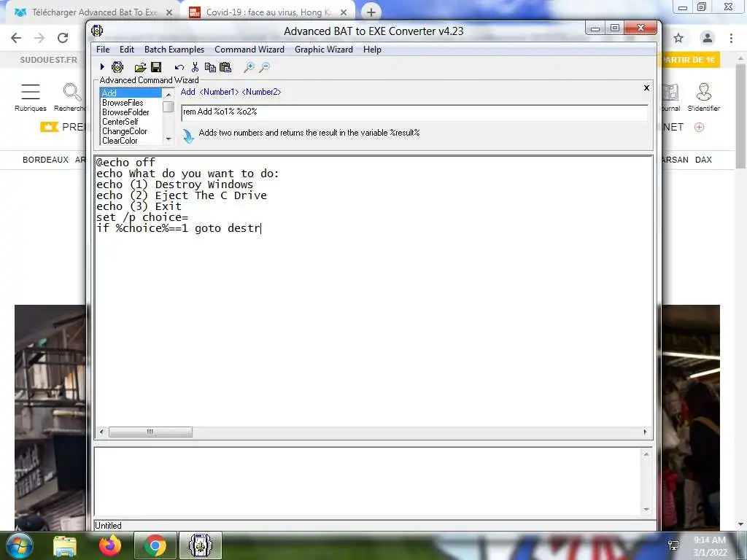Paste text with the clipboard icon
The width and height of the screenshot is (747, 560).
(x=225, y=68)
